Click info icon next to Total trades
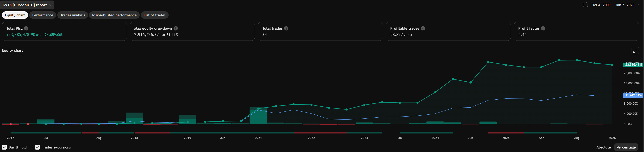Image resolution: width=644 pixels, height=152 pixels. tap(286, 28)
